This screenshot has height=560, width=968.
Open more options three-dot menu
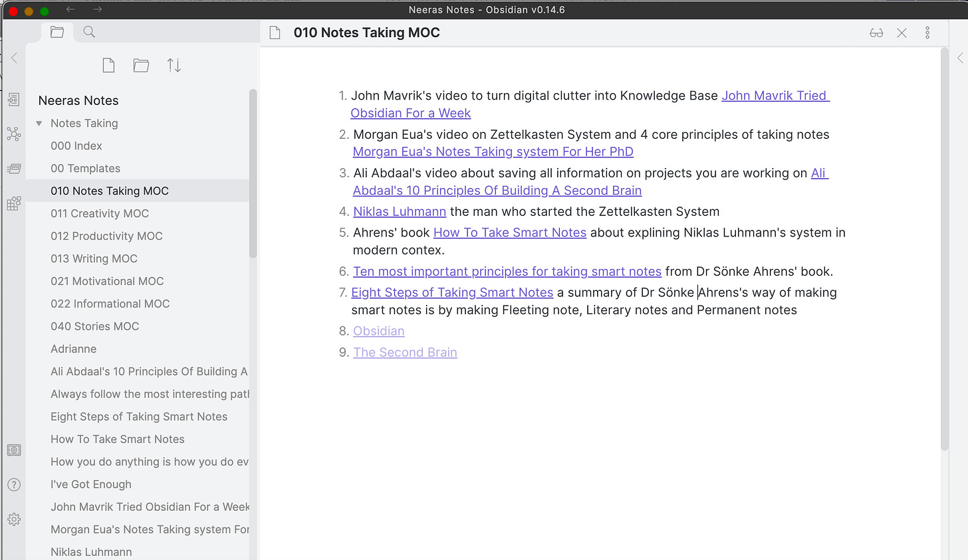[x=927, y=33]
